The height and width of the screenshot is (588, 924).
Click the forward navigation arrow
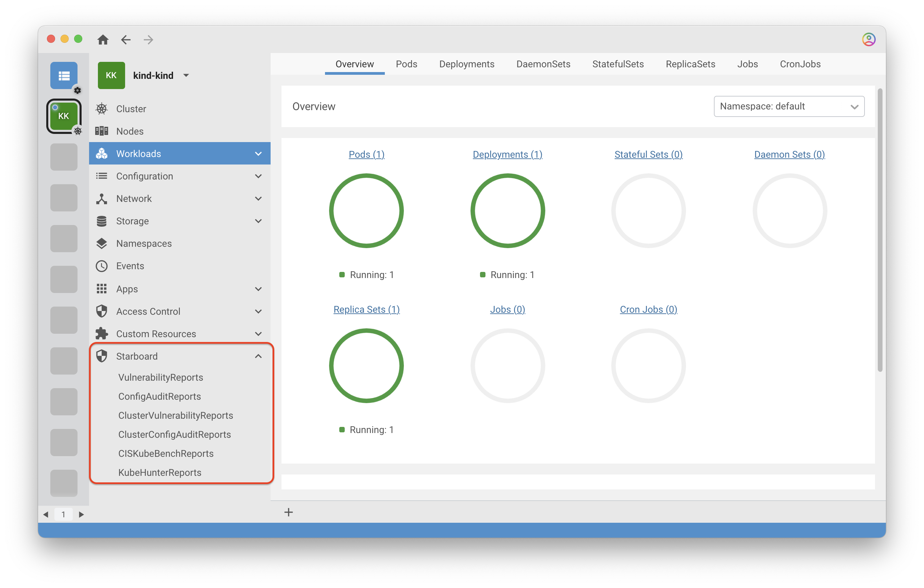coord(149,39)
